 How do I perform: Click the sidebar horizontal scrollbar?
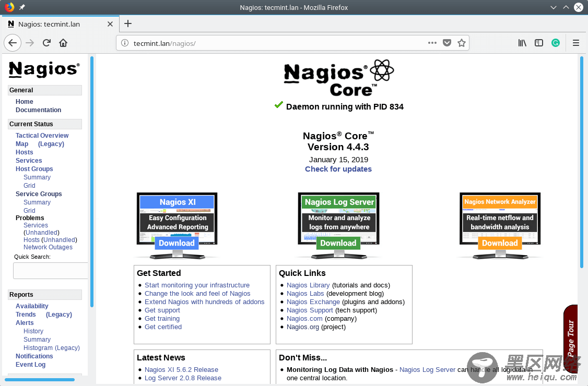[x=40, y=380]
